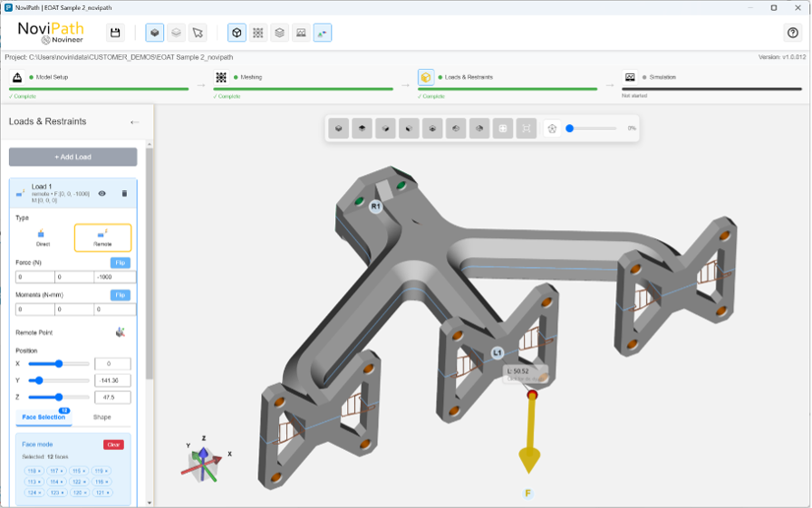Pick the remote point using the Remote Point picker icon
Screen dimensions: 812x508
click(x=121, y=332)
